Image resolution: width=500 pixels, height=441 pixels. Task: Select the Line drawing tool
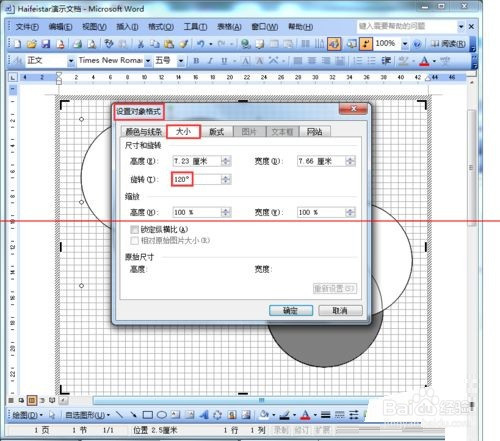(119, 415)
